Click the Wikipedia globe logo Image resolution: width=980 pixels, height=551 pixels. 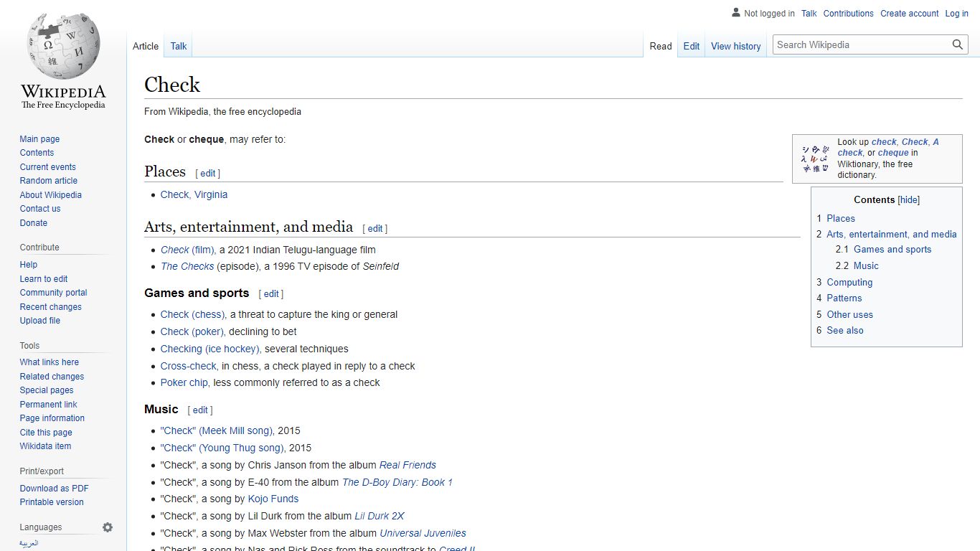pyautogui.click(x=63, y=47)
